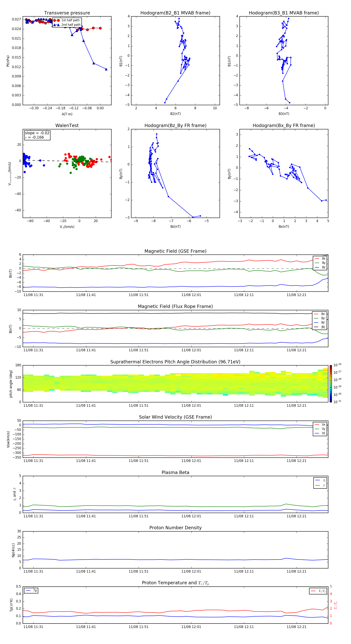Screen dimensions: 351x644
Task: Click the Vy legend entry in velocity panel
Action: coord(320,429)
